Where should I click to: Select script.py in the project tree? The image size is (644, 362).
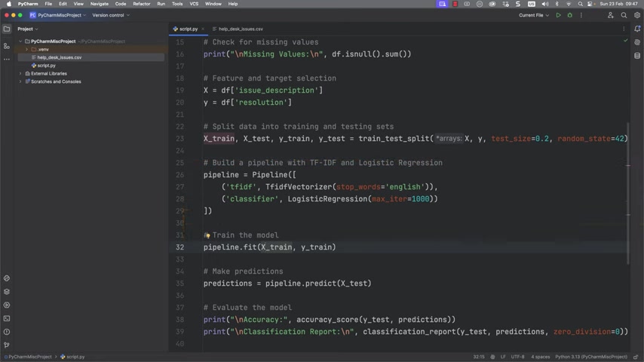click(46, 66)
